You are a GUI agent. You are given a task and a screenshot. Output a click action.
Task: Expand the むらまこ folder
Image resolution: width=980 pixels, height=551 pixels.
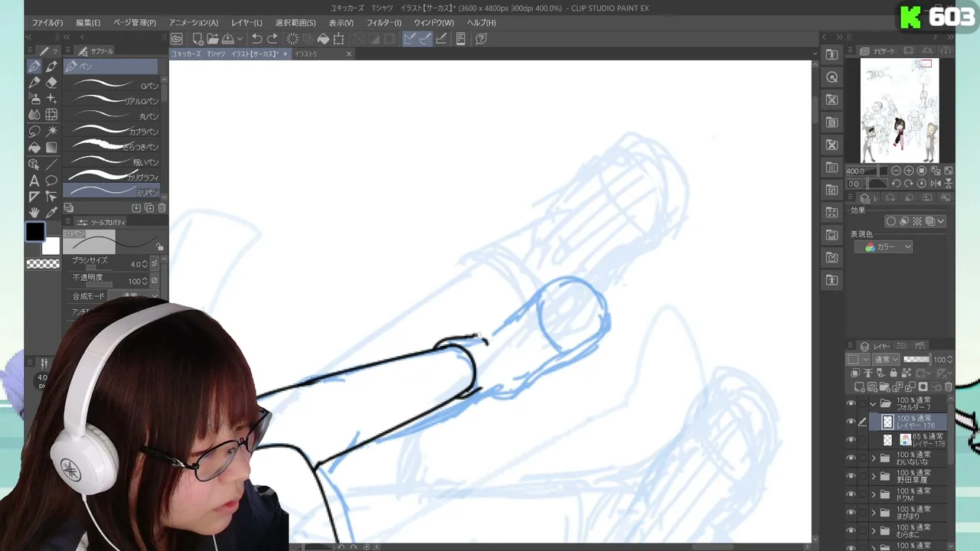[x=874, y=531]
